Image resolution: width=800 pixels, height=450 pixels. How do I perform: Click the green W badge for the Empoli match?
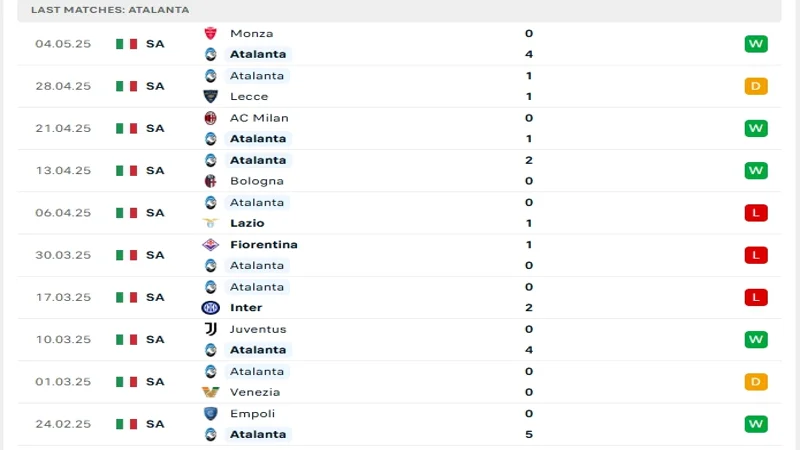[755, 424]
